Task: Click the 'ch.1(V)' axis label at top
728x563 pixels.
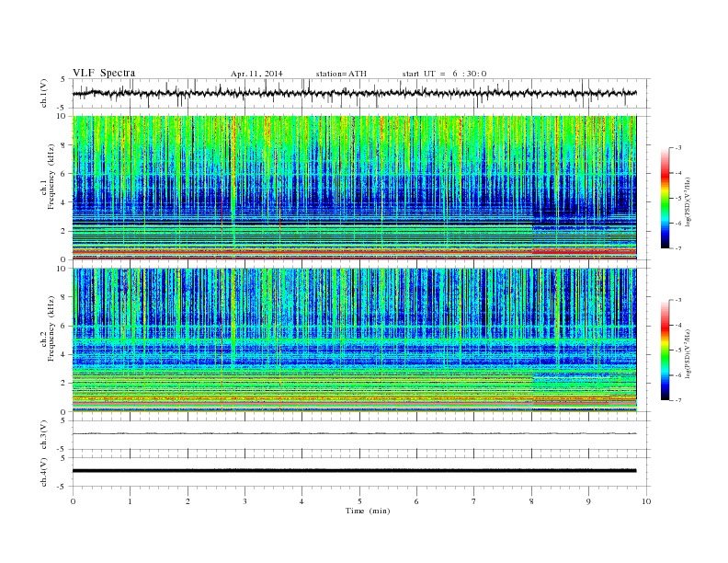Action: [44, 93]
